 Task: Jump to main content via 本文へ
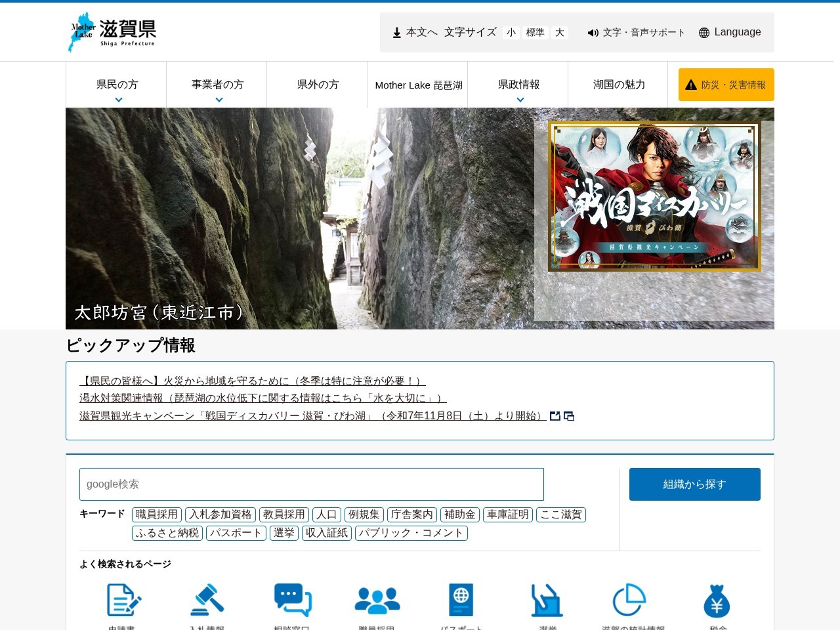[415, 32]
